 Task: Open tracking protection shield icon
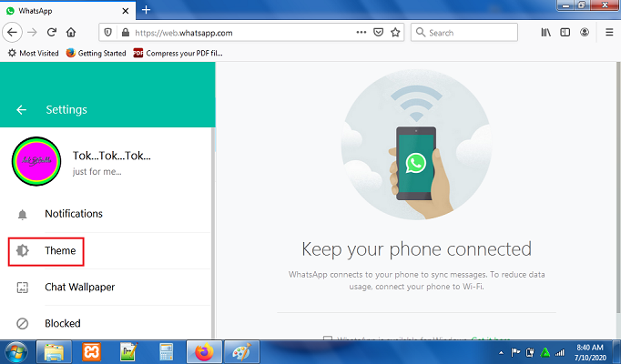[107, 33]
